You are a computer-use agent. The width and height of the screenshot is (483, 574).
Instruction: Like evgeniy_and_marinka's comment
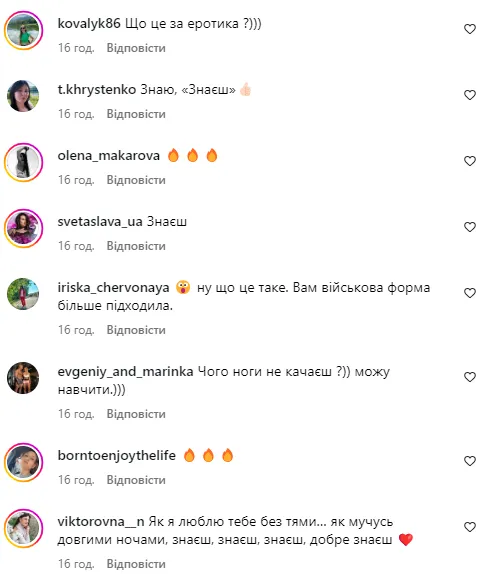(x=469, y=377)
